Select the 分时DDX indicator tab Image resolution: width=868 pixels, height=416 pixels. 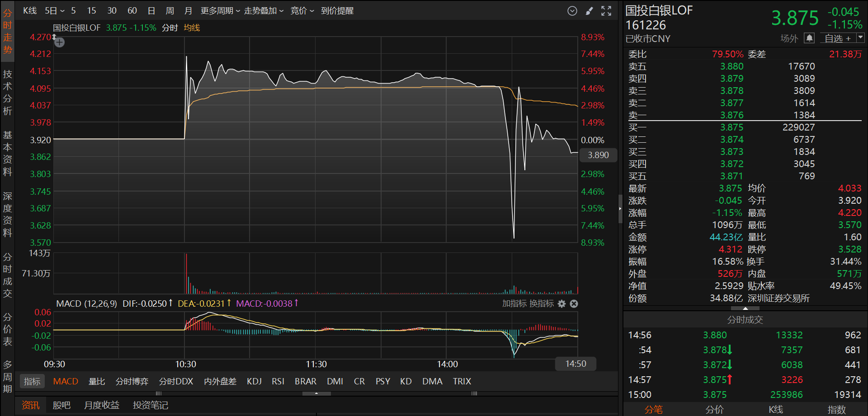(x=176, y=381)
